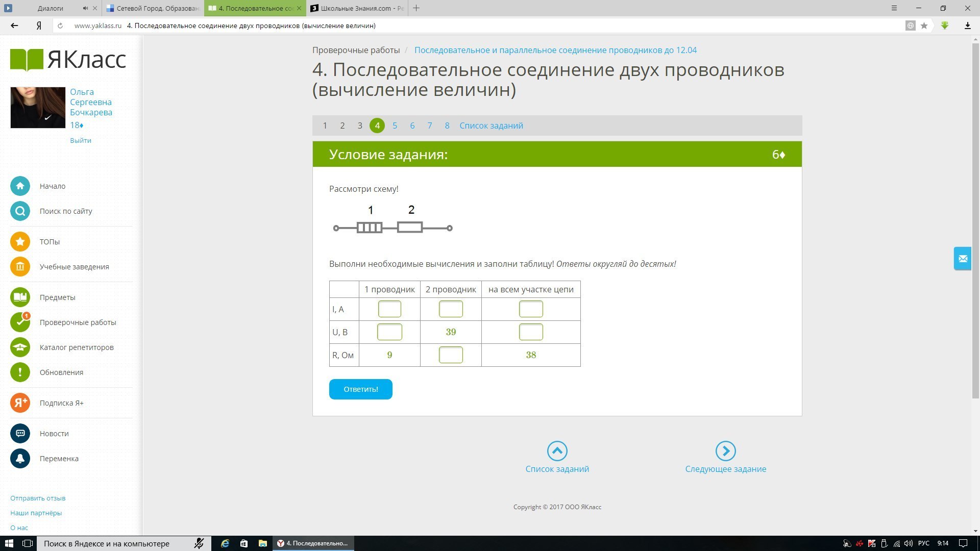980x551 pixels.
Task: Switch to Школьные Знания.com tab
Action: click(x=357, y=8)
